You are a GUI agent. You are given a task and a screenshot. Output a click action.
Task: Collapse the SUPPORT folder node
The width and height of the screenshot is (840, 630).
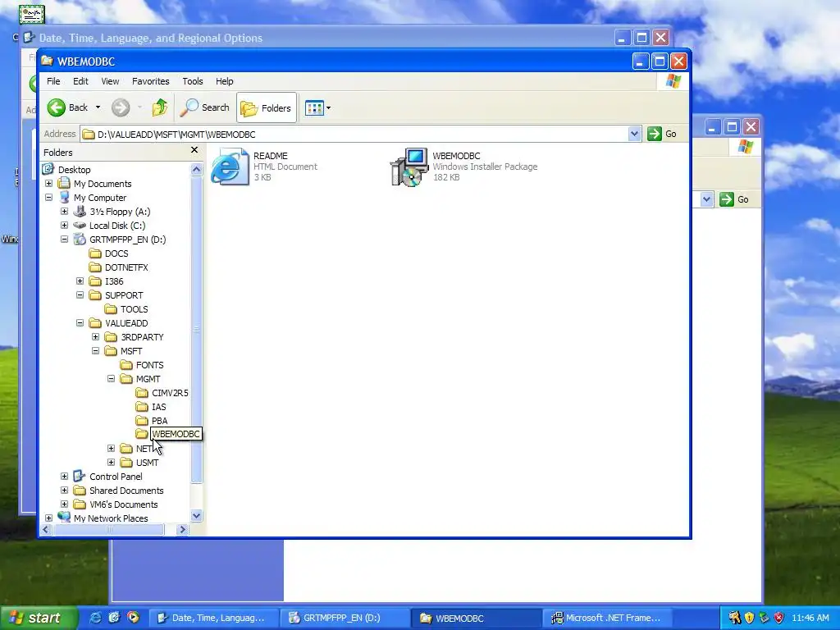(80, 294)
